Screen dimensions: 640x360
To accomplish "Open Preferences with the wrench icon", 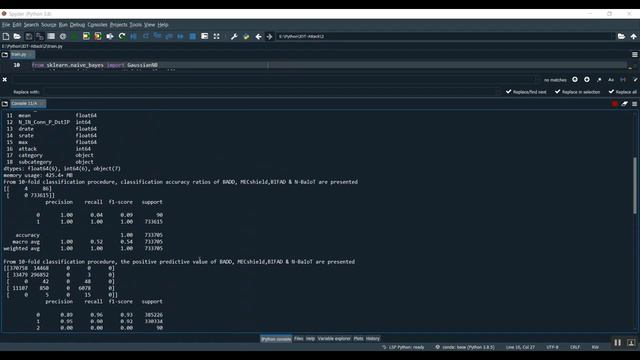I will point(234,36).
